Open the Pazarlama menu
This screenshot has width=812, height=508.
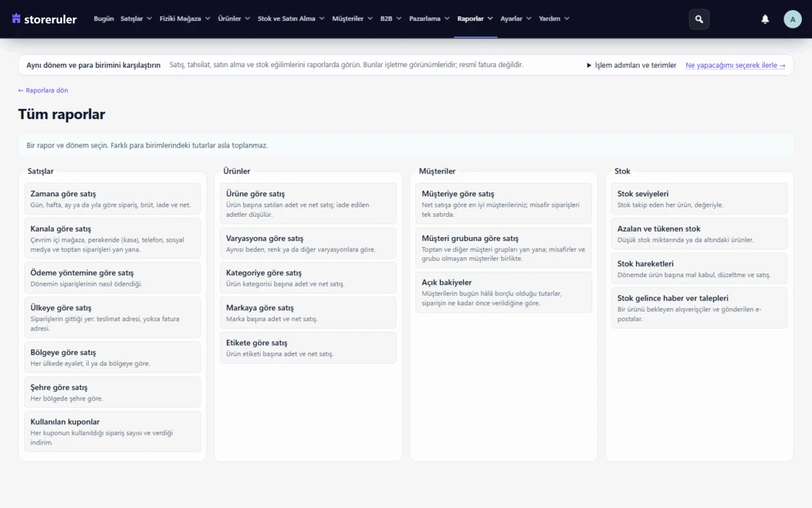coord(429,19)
